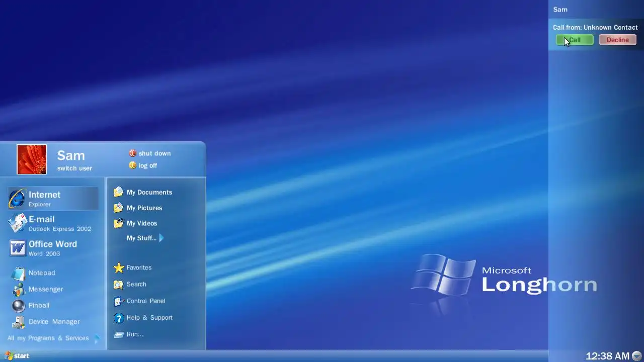This screenshot has width=644, height=362.
Task: Expand My Stuff... submenu arrow
Action: (x=162, y=238)
